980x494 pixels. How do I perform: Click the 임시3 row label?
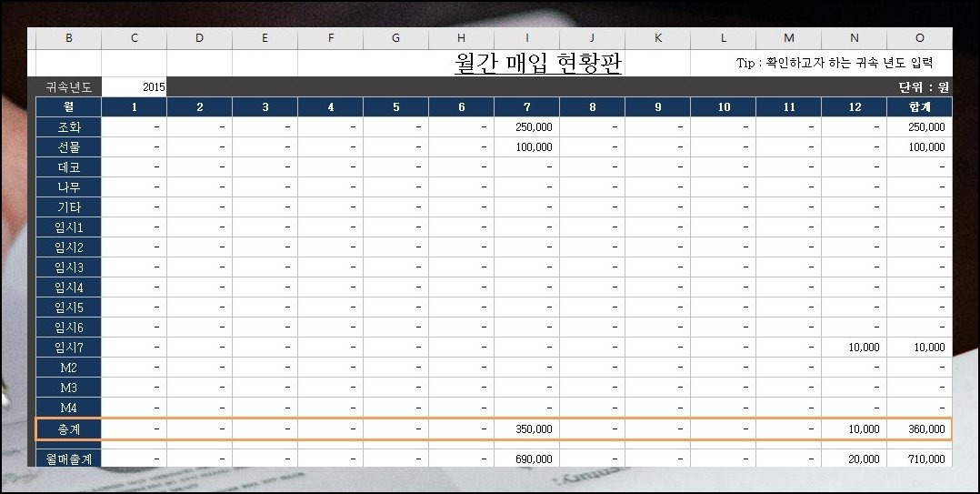click(69, 267)
